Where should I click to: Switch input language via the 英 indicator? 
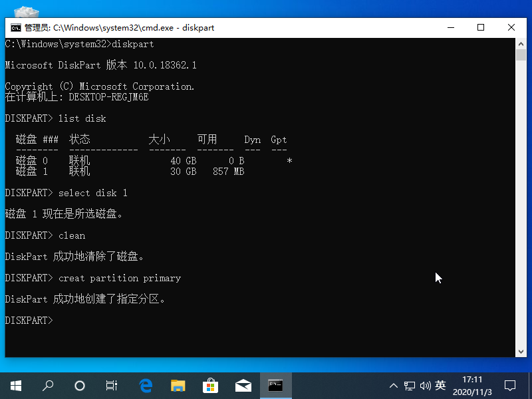click(440, 386)
